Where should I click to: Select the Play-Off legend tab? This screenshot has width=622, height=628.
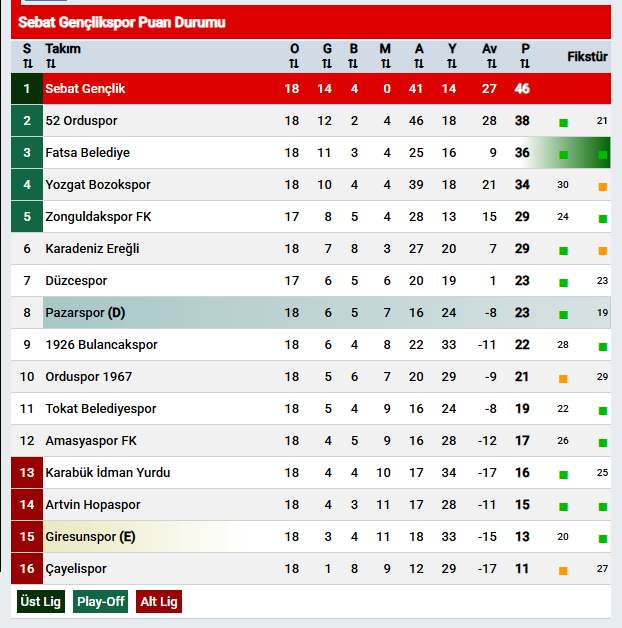(100, 602)
